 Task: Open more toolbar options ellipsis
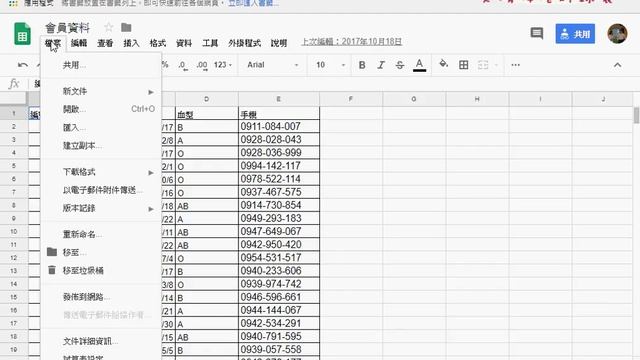(516, 65)
